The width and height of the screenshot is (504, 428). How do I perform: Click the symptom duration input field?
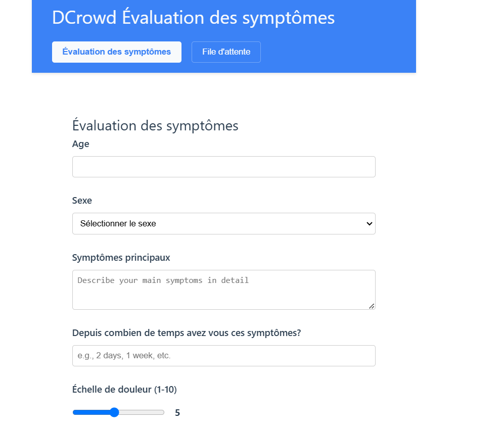[x=223, y=355]
